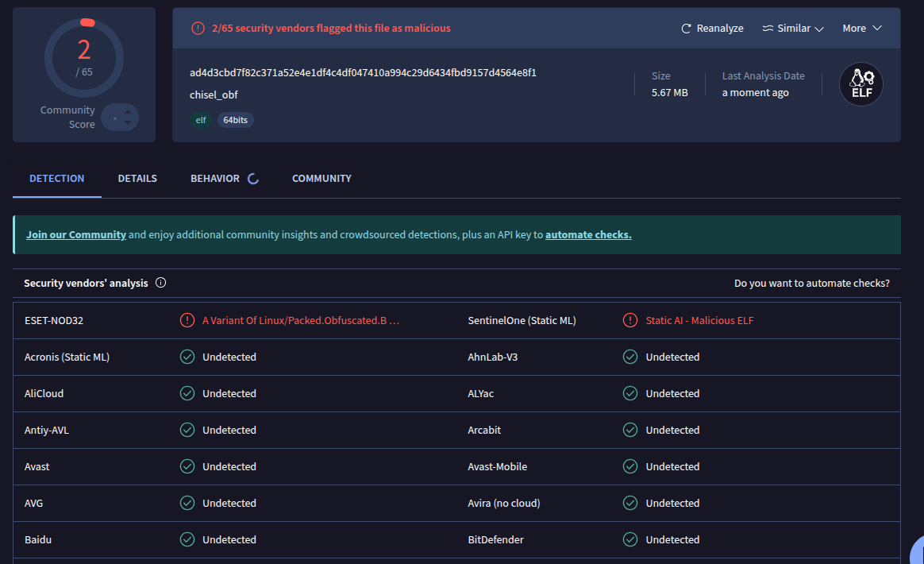Click the checkmark icon for ALYac
Screen dimensions: 924x564
[x=630, y=393]
